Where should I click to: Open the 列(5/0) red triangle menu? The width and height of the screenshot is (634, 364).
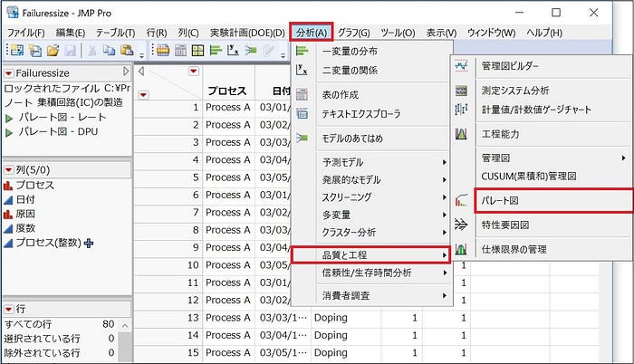pyautogui.click(x=8, y=170)
